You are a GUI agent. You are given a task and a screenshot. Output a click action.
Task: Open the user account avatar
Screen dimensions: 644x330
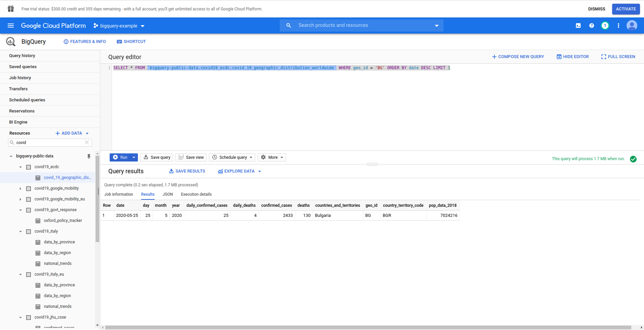tap(632, 26)
